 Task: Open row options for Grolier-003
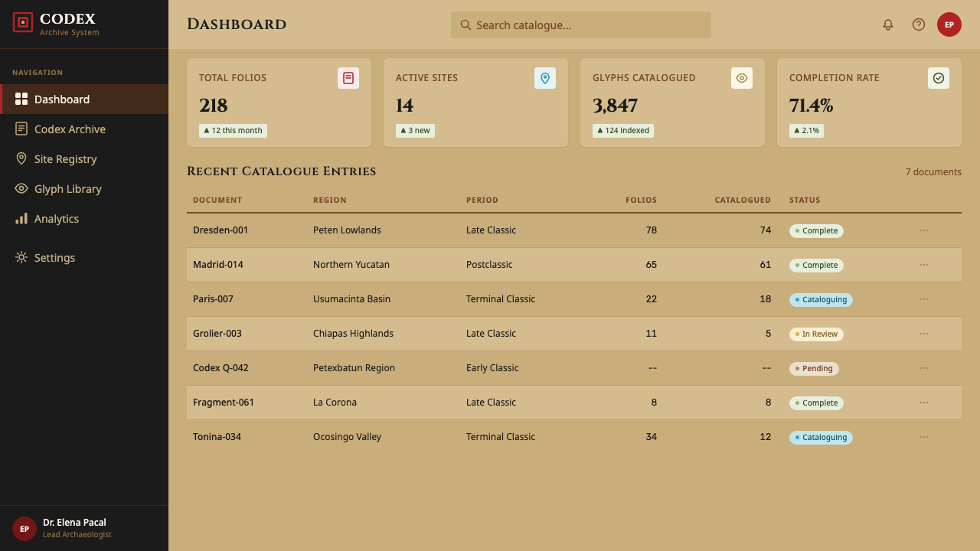coord(924,334)
